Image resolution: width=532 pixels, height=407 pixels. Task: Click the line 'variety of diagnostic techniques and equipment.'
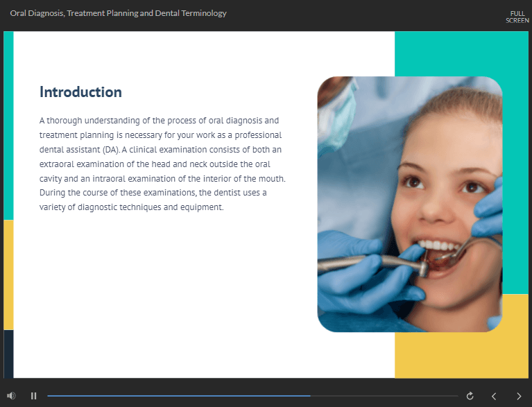click(132, 207)
